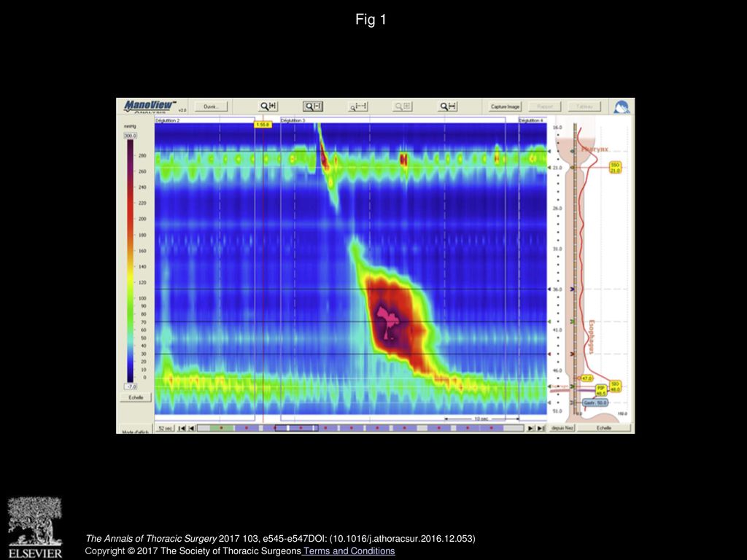Click the yellow 1:55.0 time cursor marker
Viewport: 747px width, 560px height.
[263, 125]
